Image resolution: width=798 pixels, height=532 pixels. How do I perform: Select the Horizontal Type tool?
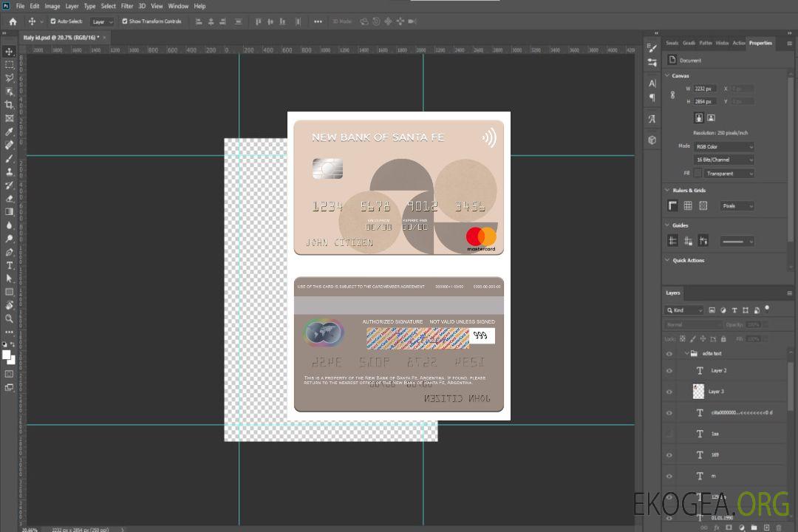click(9, 265)
